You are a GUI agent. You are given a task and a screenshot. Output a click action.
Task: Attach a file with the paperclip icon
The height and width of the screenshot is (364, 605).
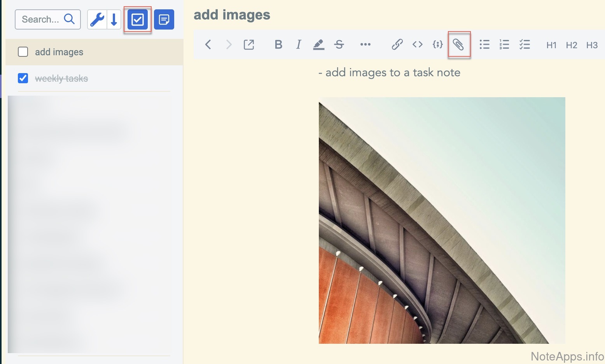pyautogui.click(x=459, y=45)
